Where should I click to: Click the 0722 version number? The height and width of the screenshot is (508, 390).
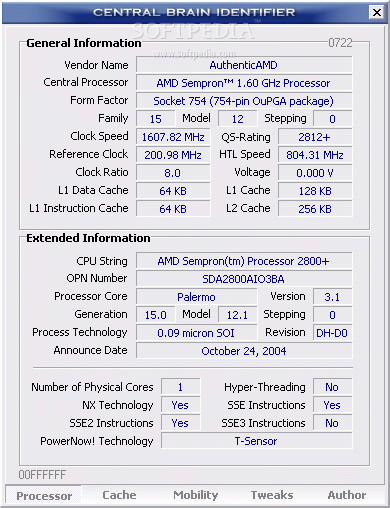coord(340,43)
